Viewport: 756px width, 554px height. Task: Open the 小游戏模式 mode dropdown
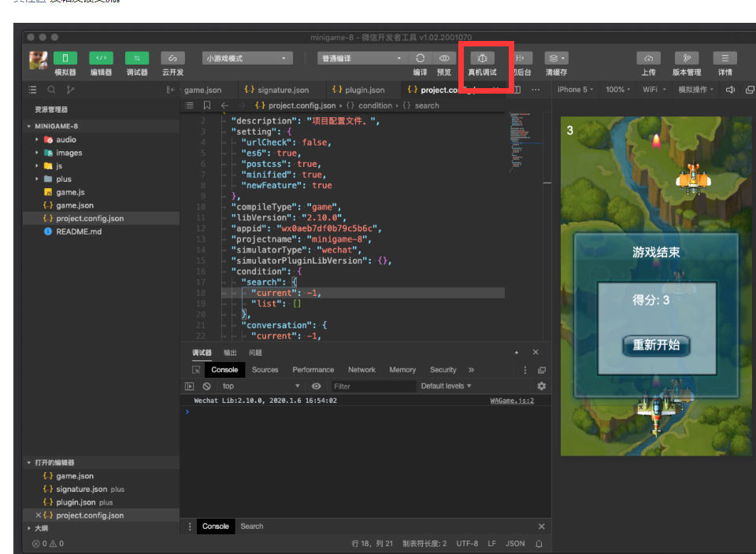[247, 58]
